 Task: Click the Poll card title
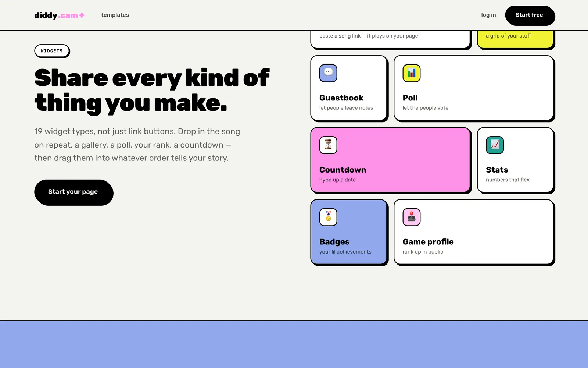click(410, 98)
